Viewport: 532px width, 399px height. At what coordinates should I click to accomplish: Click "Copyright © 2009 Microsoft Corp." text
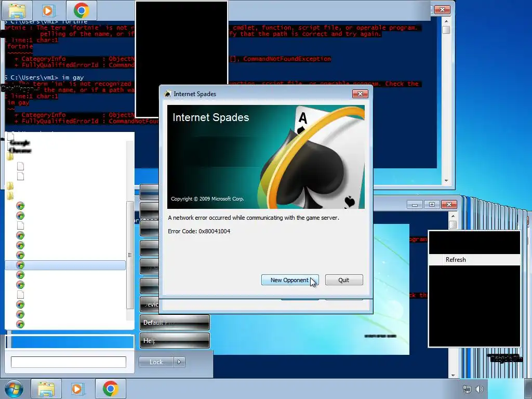tap(207, 199)
